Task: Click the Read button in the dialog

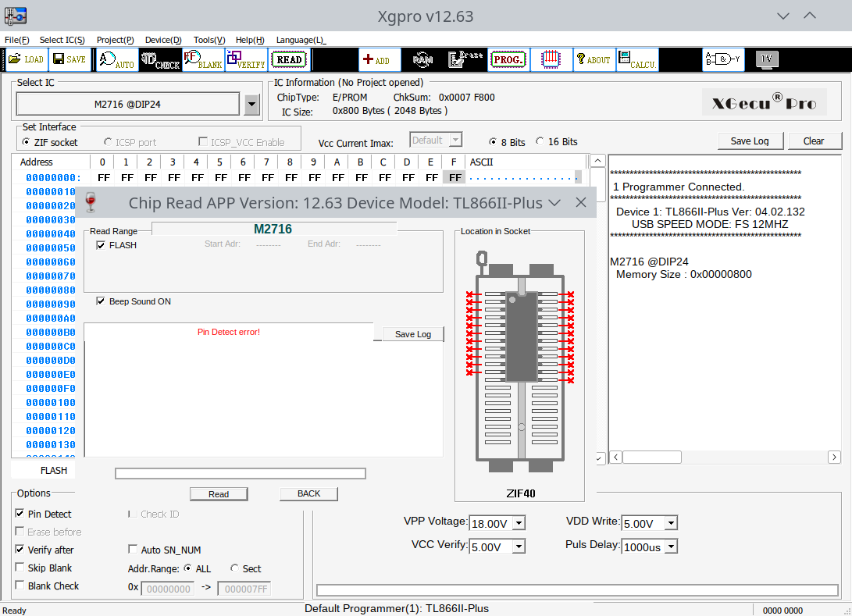Action: pyautogui.click(x=219, y=493)
